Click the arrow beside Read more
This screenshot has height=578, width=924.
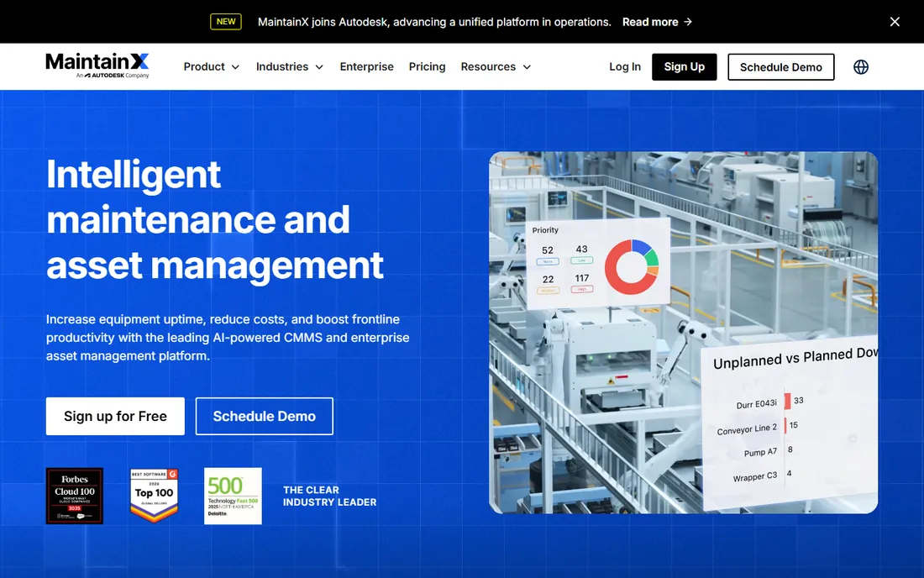point(688,22)
